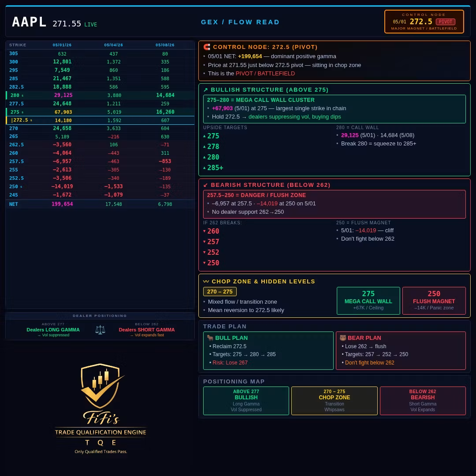Select the 250 Flush Magnet card
Image resolution: width=476 pixels, height=476 pixels.
434,301
